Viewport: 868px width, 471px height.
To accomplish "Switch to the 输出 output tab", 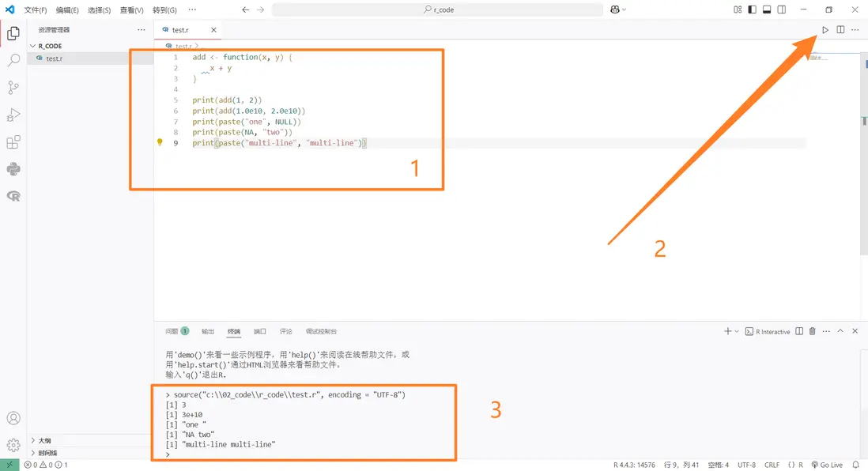I will tap(208, 331).
